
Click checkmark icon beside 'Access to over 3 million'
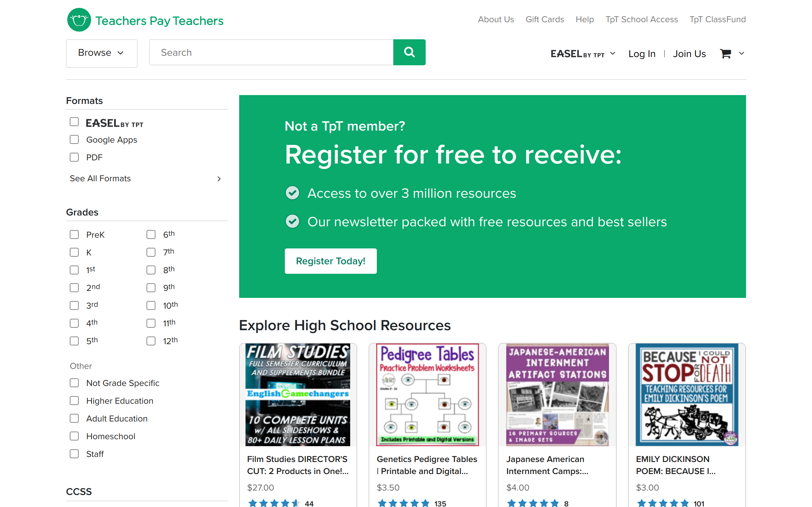[292, 193]
